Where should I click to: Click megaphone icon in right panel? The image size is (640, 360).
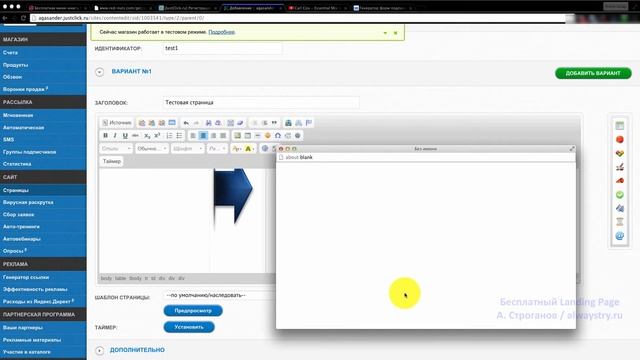coord(620,180)
